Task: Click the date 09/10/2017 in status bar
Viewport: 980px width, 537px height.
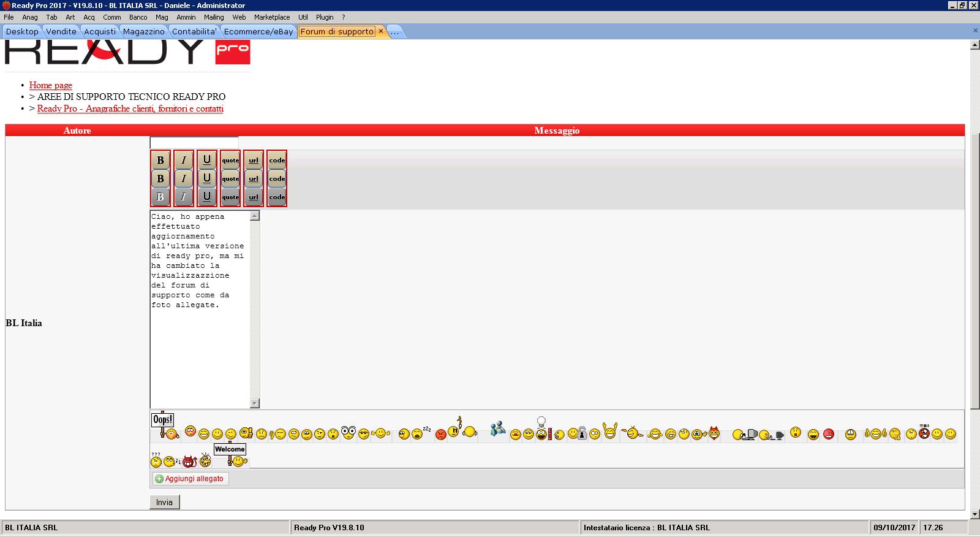Action: pos(894,528)
